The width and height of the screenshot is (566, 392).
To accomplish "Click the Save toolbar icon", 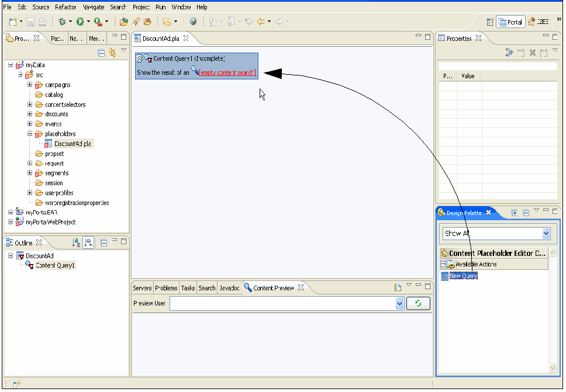I will tap(30, 22).
